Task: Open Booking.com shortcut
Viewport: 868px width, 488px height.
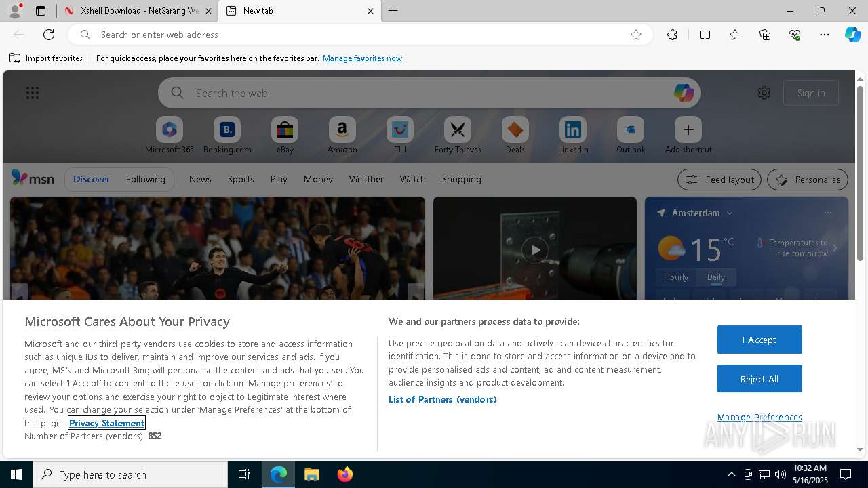Action: pos(227,136)
